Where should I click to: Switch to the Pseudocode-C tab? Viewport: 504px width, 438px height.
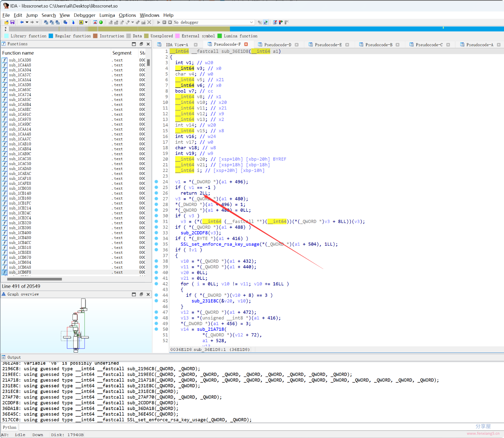click(x=429, y=45)
